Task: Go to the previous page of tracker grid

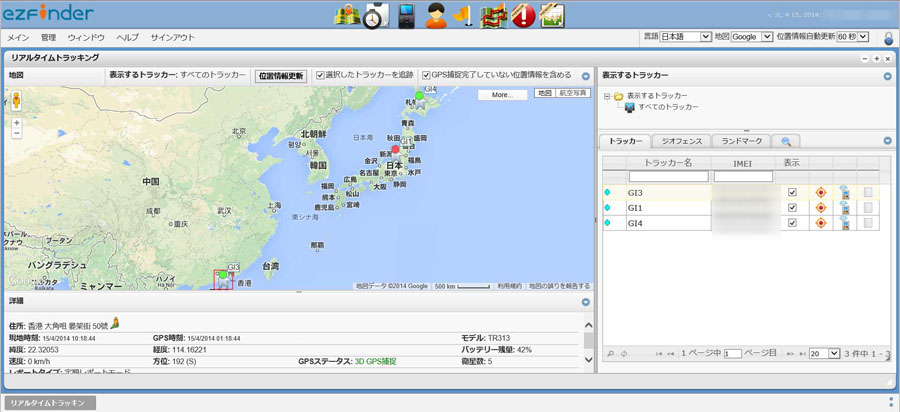Action: [670, 354]
